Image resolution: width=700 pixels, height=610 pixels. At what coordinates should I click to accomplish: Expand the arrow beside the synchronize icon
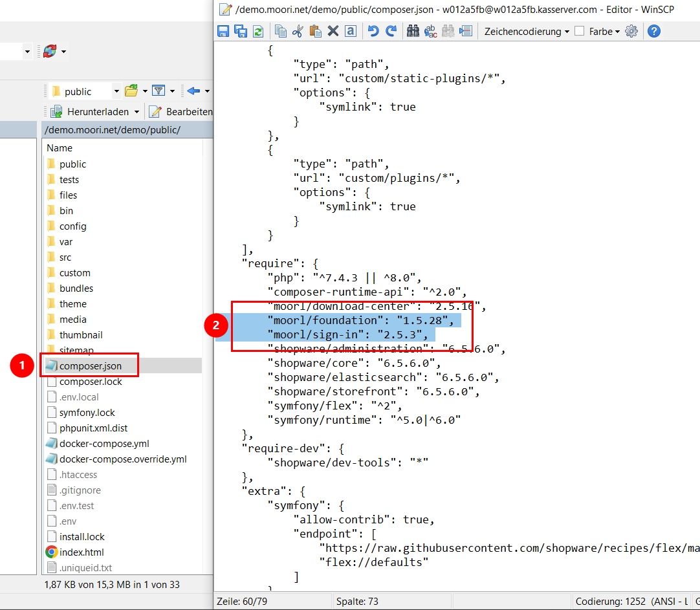click(63, 52)
